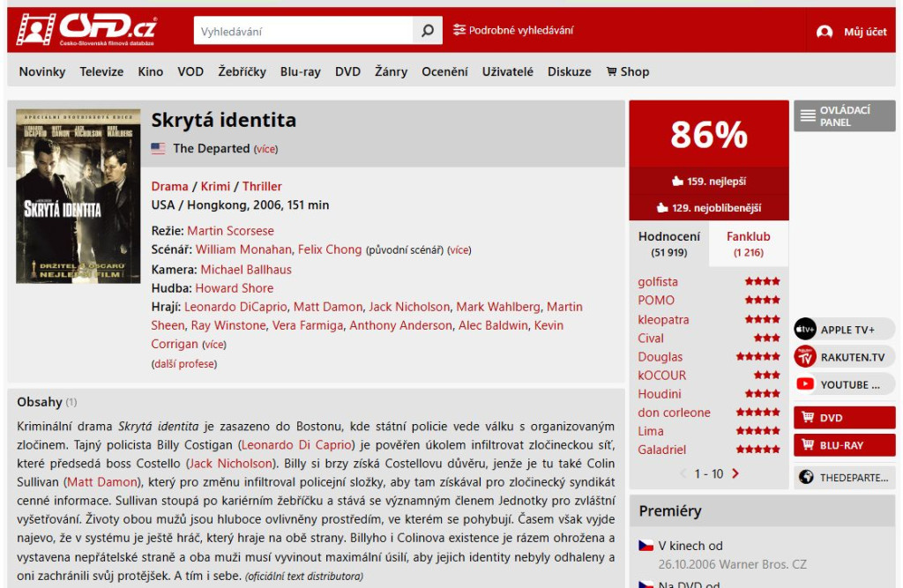Click the Apple TV+ button
The height and width of the screenshot is (588, 903).
coord(844,330)
